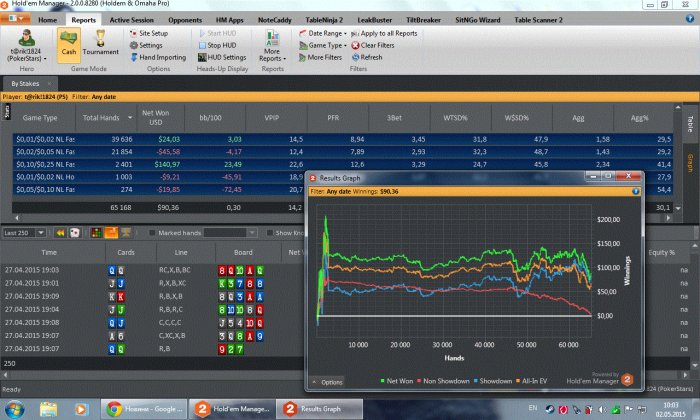Image resolution: width=700 pixels, height=420 pixels.
Task: Toggle the Showdown legend series
Action: 492,381
